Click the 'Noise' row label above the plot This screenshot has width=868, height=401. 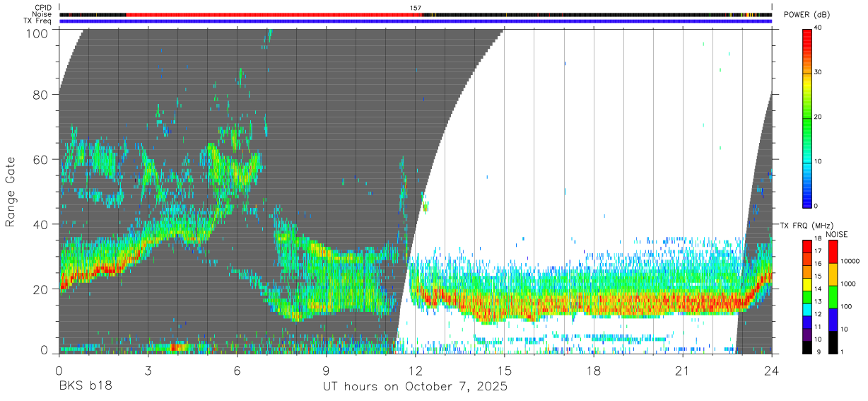[42, 14]
